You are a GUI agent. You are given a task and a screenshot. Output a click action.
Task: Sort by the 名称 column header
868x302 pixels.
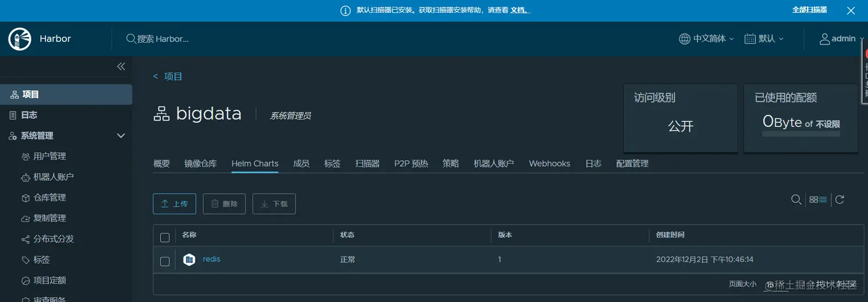coord(189,235)
